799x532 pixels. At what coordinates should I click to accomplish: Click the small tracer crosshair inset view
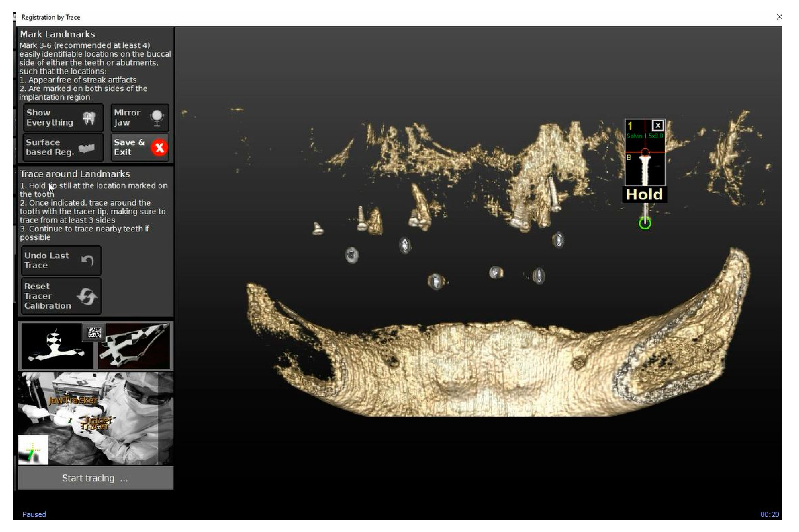pos(33,450)
